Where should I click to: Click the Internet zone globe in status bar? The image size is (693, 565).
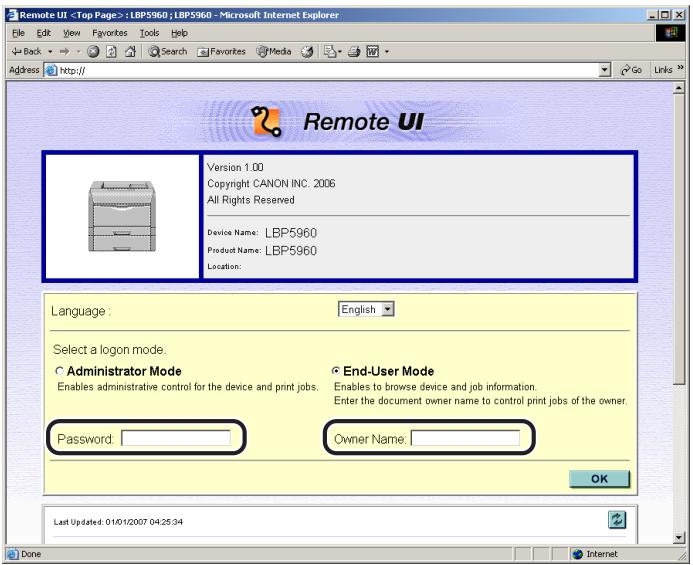tap(578, 554)
